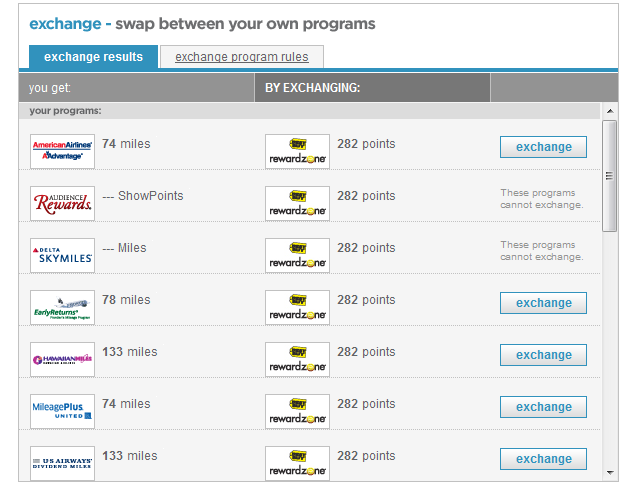This screenshot has width=634, height=498.
Task: Click the US Airways Dividend Miles logo
Action: [x=62, y=463]
